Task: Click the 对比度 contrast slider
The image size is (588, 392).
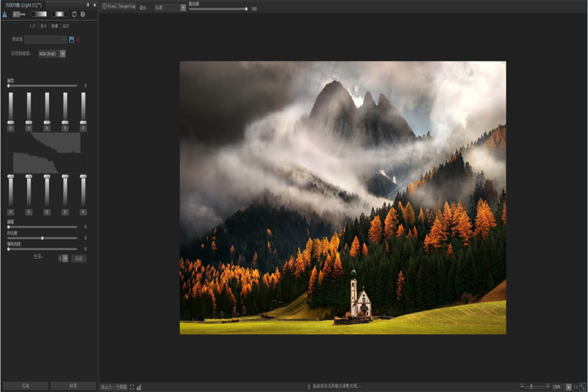Action: pos(43,238)
